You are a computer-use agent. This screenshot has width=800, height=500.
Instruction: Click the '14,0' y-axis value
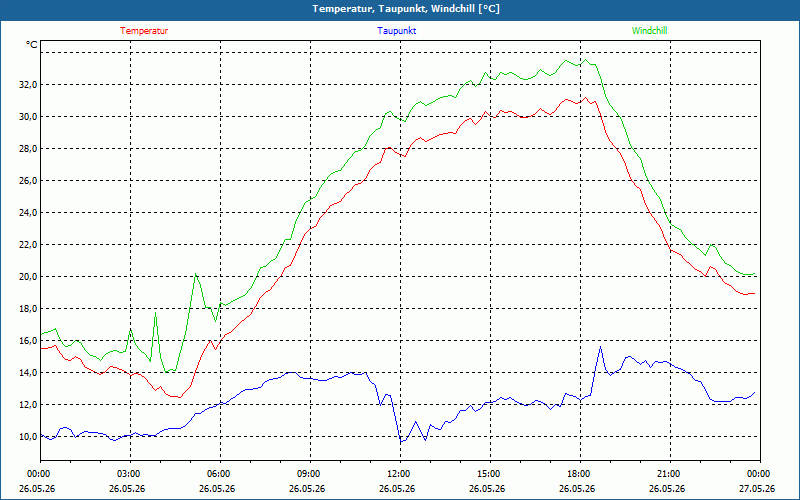(x=28, y=373)
